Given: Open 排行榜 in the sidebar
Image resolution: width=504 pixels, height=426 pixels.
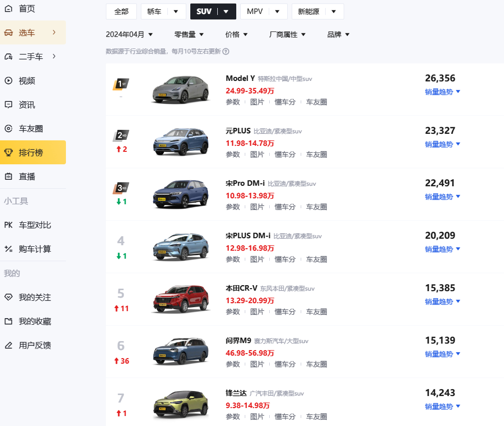Looking at the screenshot, I should click(33, 152).
